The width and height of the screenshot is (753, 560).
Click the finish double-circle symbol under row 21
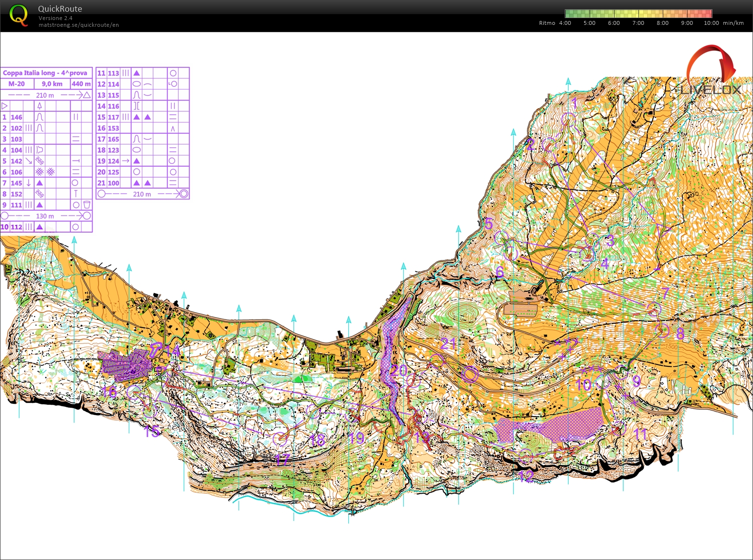coord(183,194)
